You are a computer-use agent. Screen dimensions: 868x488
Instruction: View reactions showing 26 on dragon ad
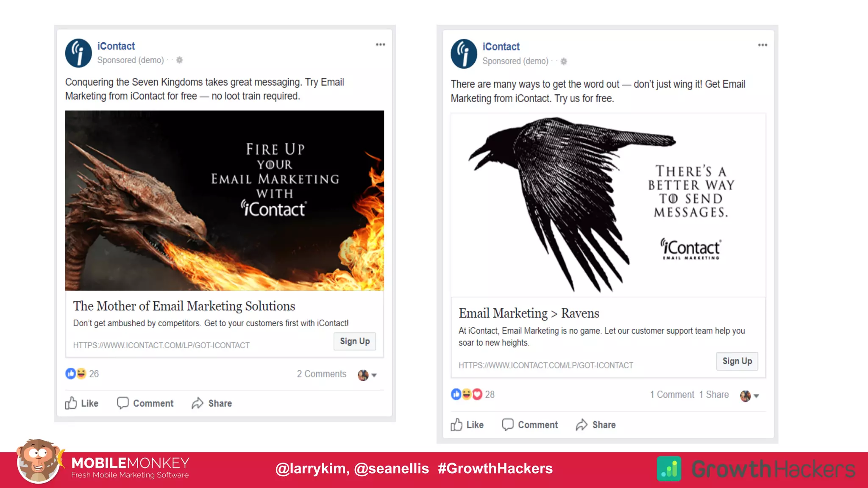coord(82,374)
